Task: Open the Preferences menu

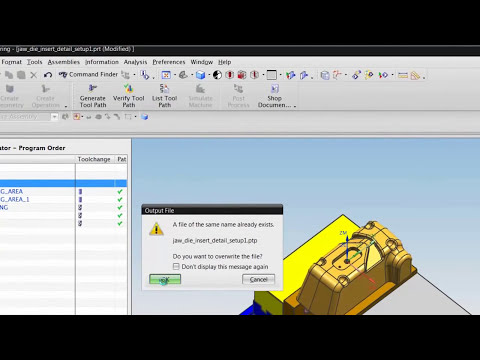Action: tap(169, 62)
